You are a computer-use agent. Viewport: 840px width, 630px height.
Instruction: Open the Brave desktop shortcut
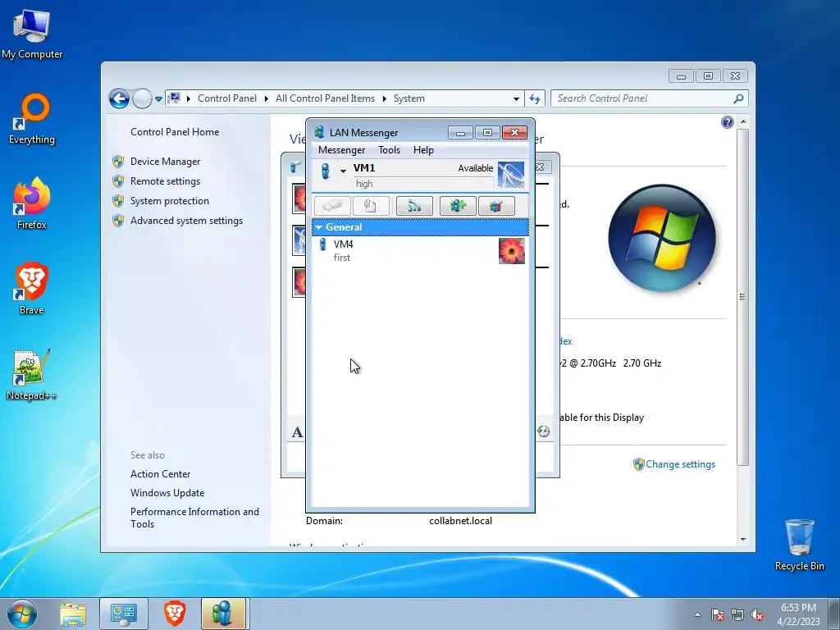point(32,288)
